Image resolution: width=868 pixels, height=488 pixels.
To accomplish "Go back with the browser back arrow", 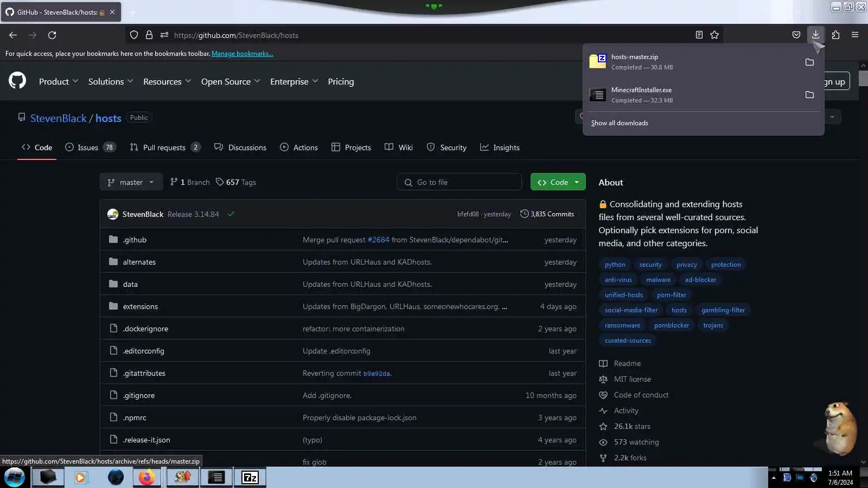I will click(x=13, y=35).
